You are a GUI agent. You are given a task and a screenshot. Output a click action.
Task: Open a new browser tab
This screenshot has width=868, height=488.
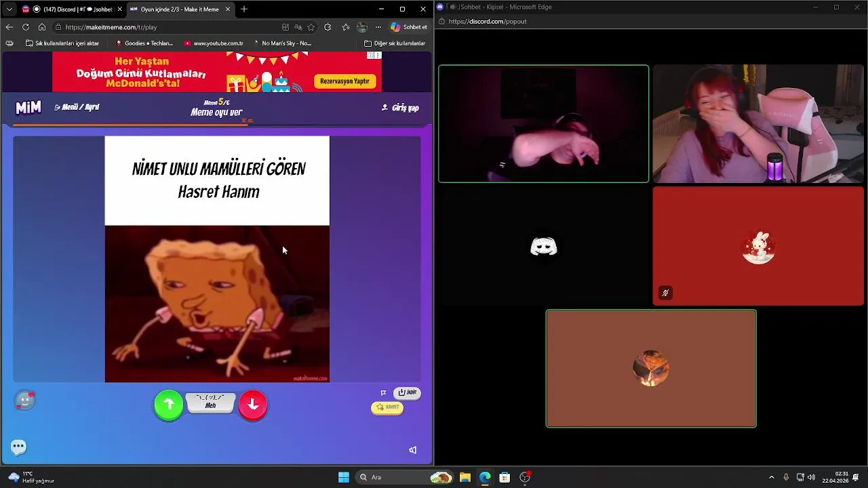pos(244,9)
